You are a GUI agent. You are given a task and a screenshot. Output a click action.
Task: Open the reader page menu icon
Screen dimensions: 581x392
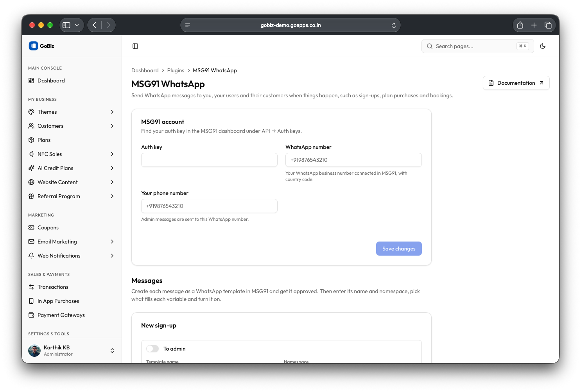coord(188,25)
